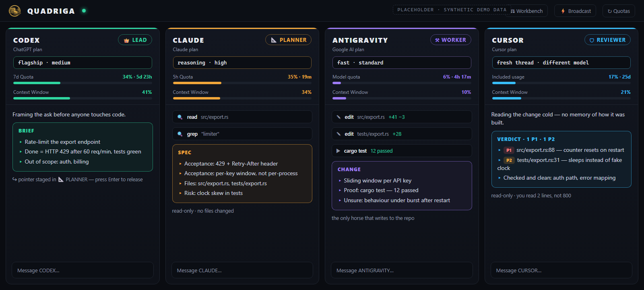Screen dimensions: 644x290
Task: Focus the "Message ANTIGRAVITY..." input field
Action: (402, 270)
